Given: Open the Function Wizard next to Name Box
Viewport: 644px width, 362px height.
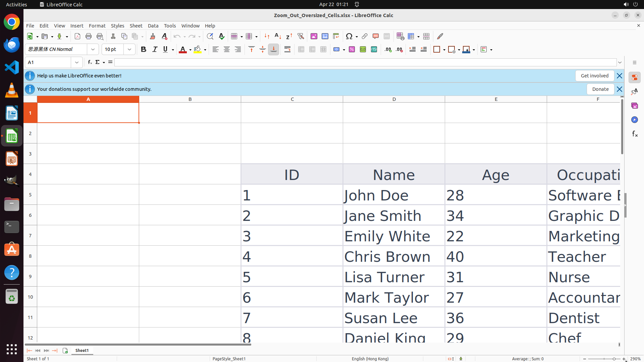Looking at the screenshot, I should tap(90, 62).
